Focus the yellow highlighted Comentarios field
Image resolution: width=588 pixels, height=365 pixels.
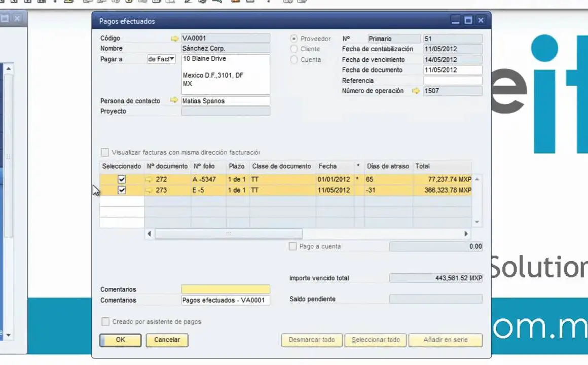click(x=226, y=289)
